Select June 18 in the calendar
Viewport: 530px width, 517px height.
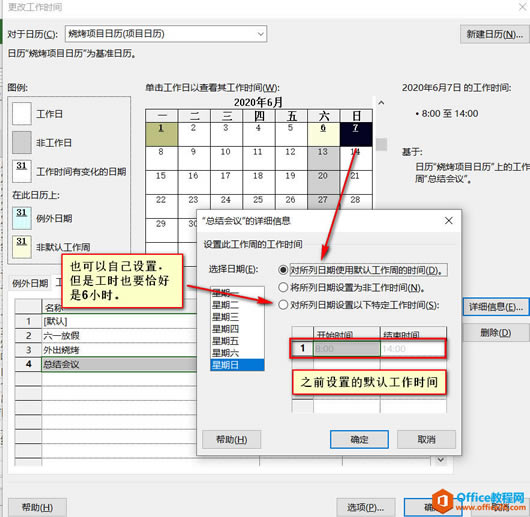click(x=258, y=182)
